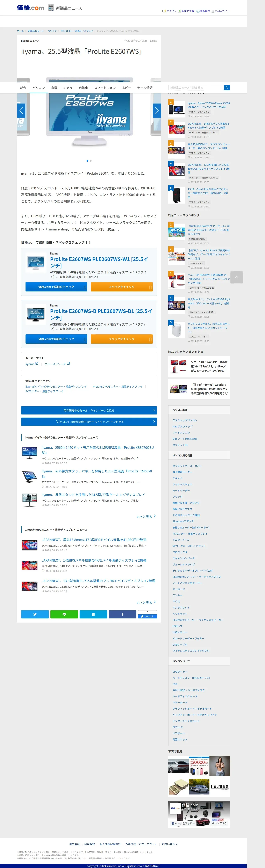The height and width of the screenshot is (868, 265).
Task: Share article on Hatena Bookmark
Action: point(93,614)
